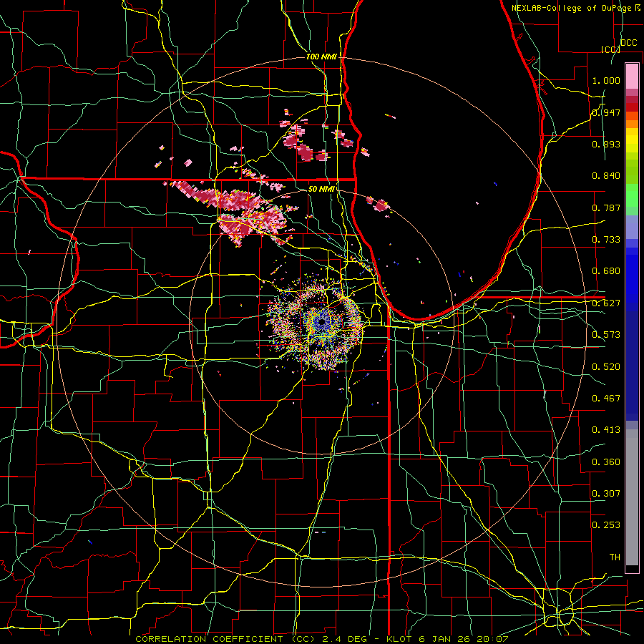Pick the light pink swatch atop color scale
Image resolution: width=644 pixels, height=644 pixels.
click(x=632, y=77)
